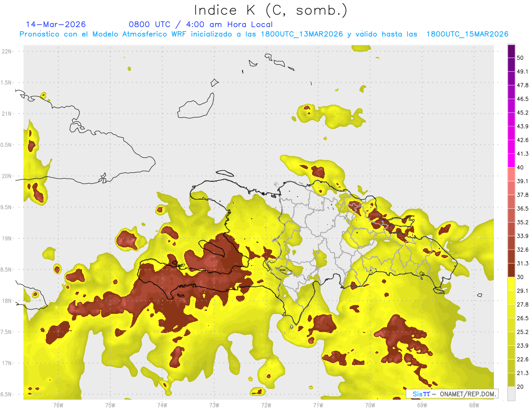The image size is (532, 411).
Task: Click the colorbar value '33.9'
Action: [x=523, y=236]
